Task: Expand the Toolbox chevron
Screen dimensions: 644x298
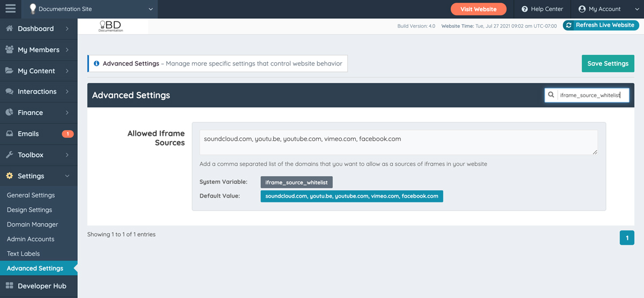Action: pyautogui.click(x=67, y=155)
